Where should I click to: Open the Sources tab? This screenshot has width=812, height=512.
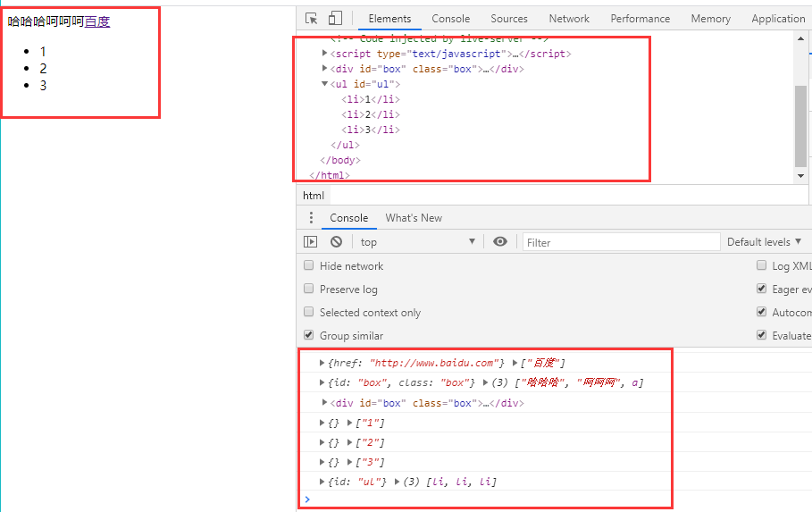[x=509, y=19]
